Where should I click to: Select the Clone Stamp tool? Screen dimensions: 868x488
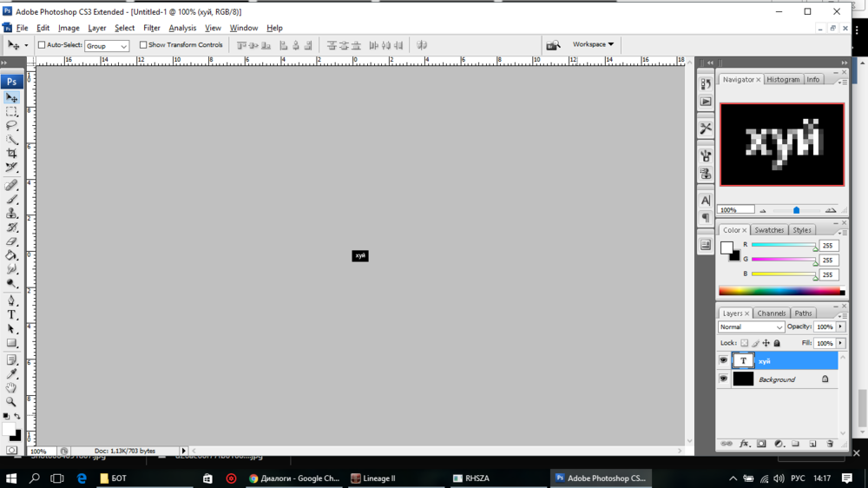point(11,214)
